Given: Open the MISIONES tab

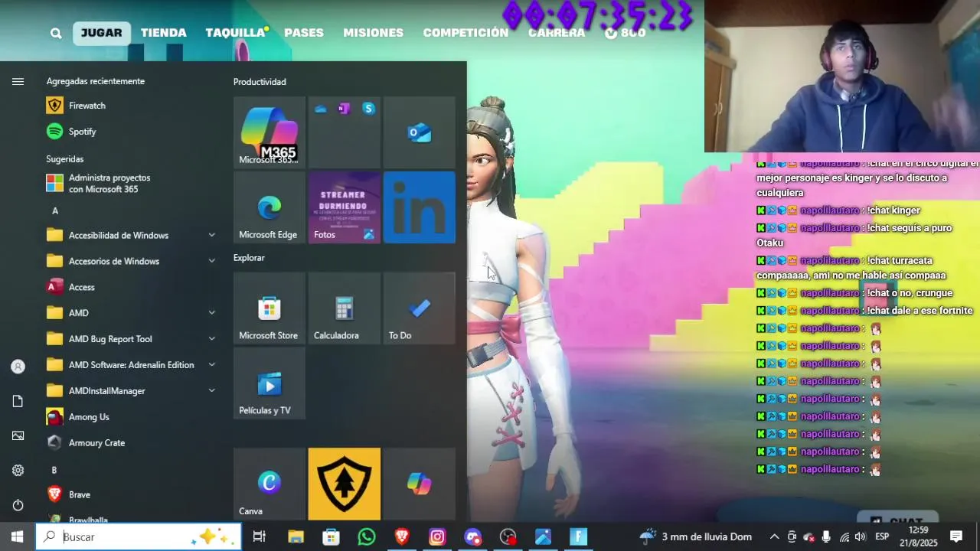Looking at the screenshot, I should click(x=374, y=33).
